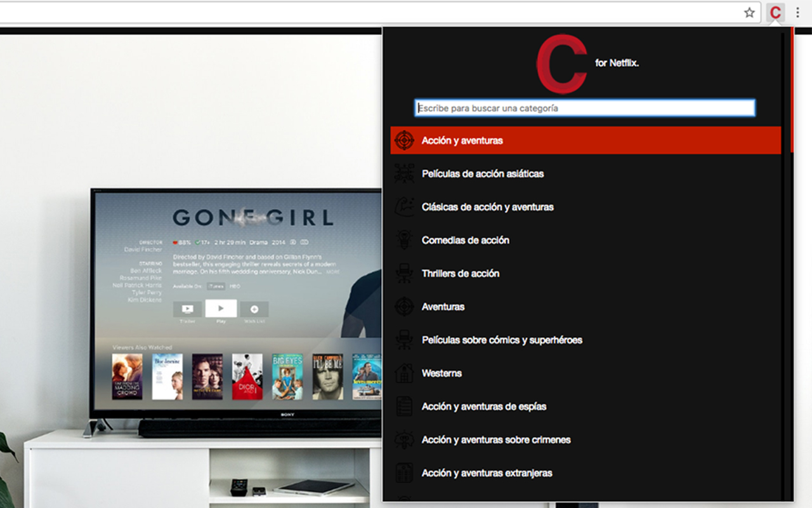
Task: Click the Far from the Madding Crowd poster
Action: [x=128, y=377]
